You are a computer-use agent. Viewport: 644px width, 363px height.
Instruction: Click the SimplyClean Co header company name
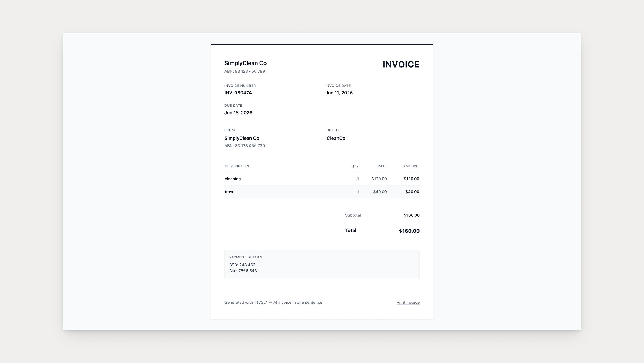click(245, 63)
